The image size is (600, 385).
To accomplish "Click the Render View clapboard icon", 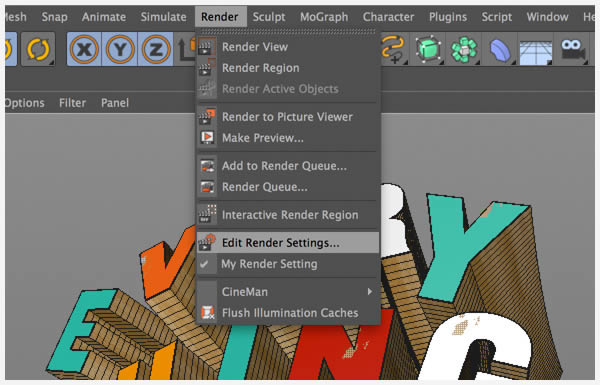I will [x=206, y=47].
